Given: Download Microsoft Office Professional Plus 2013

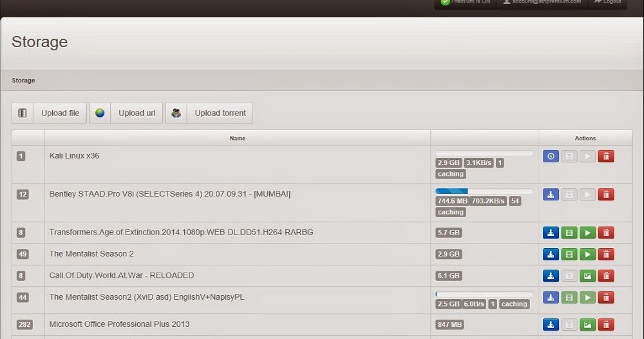Looking at the screenshot, I should click(x=551, y=325).
